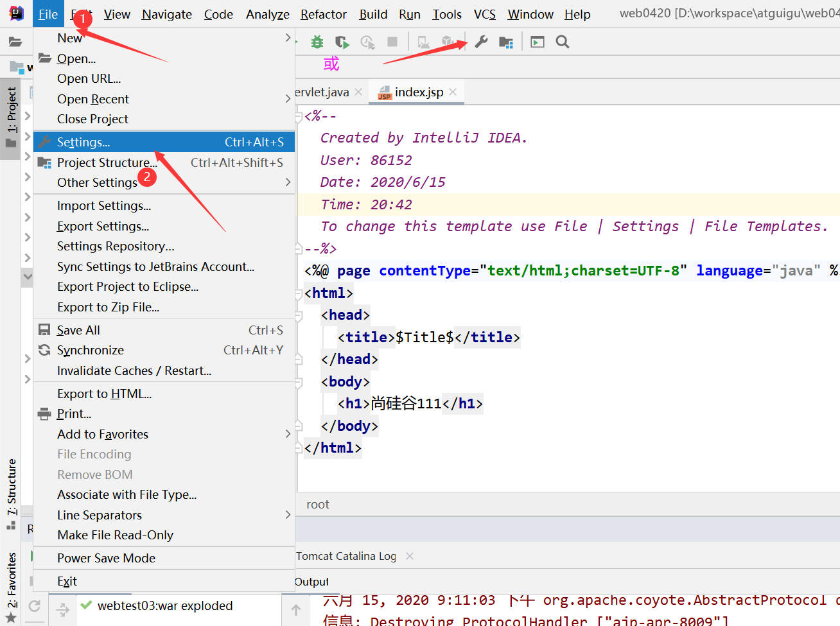Image resolution: width=840 pixels, height=626 pixels.
Task: Click deploy arrows icon beside webtest03
Action: click(x=63, y=609)
